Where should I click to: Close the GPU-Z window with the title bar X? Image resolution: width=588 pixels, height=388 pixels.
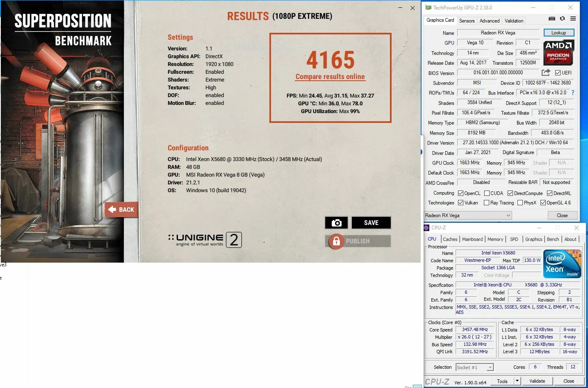[x=570, y=7]
